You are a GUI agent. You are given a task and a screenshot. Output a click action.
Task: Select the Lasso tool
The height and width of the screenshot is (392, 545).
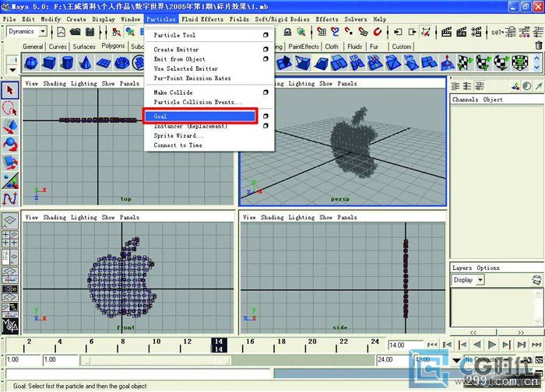[x=10, y=108]
